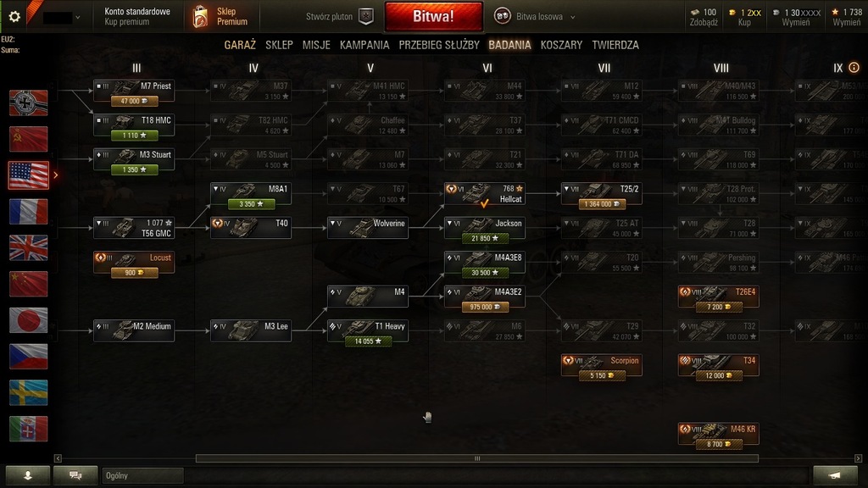Expand the Bitwa losowa battle mode dropdown
Screen dimensions: 868x488
pyautogui.click(x=572, y=17)
